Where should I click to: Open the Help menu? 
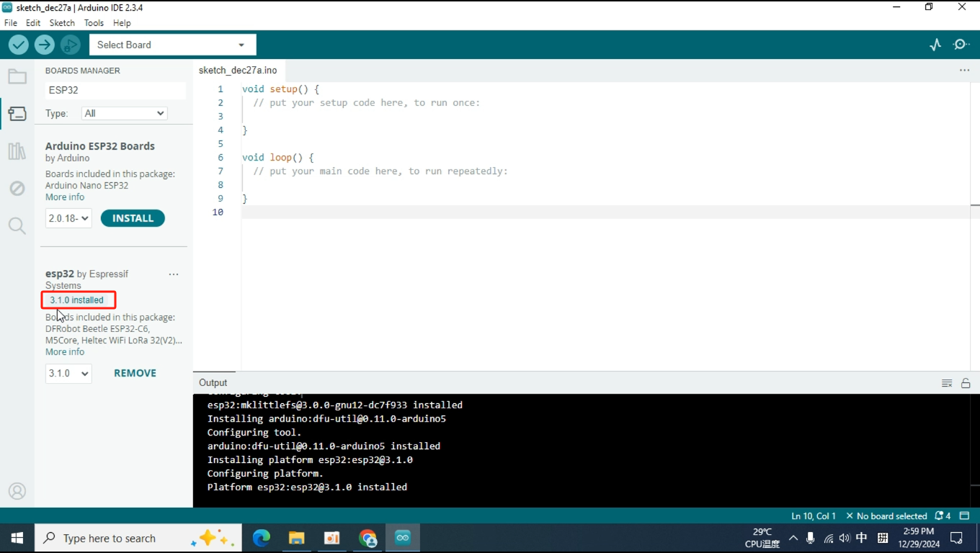[x=122, y=23]
